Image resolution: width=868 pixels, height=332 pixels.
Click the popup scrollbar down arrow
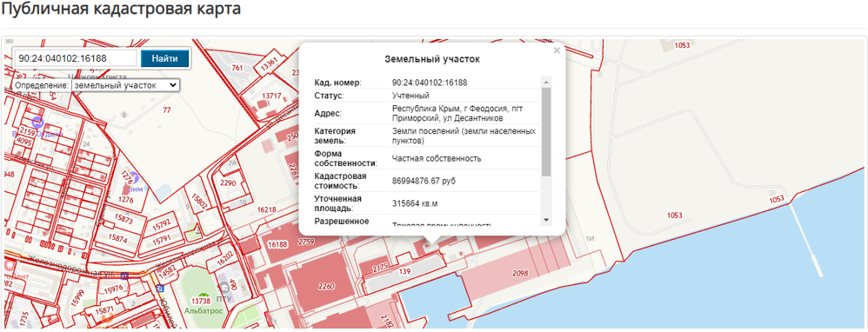click(547, 220)
